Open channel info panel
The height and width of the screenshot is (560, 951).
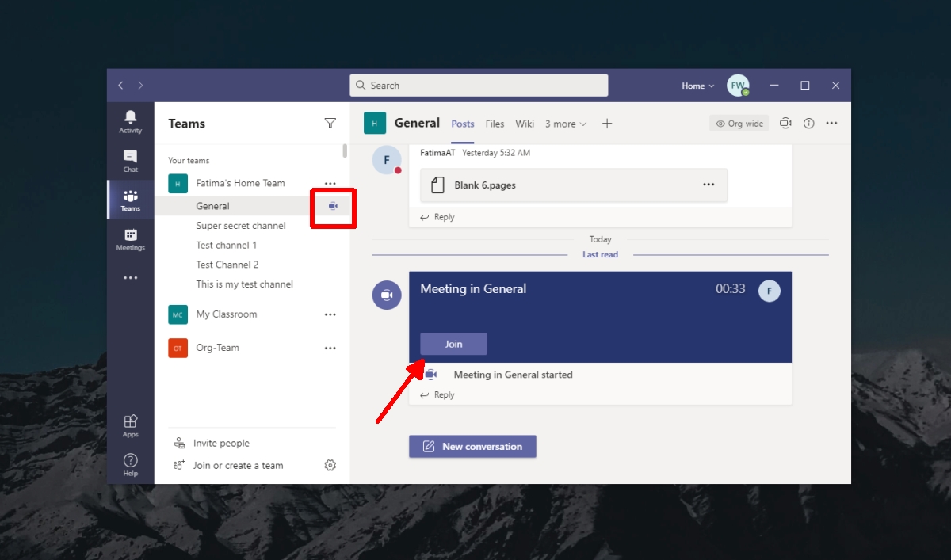coord(808,123)
